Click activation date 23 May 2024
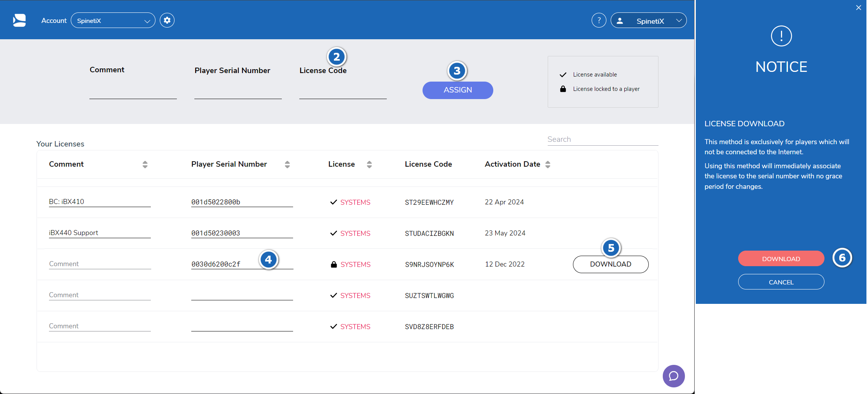868x394 pixels. pos(505,233)
